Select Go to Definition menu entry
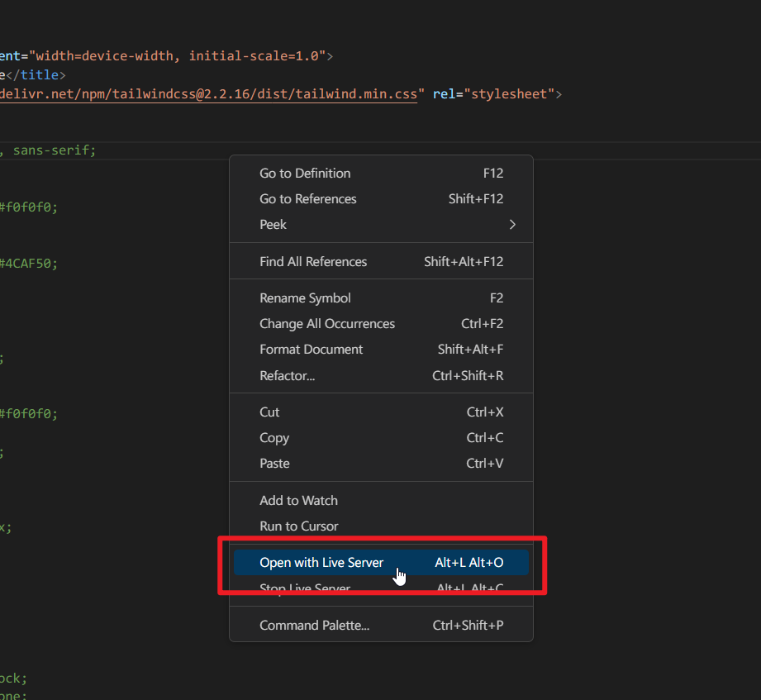 coord(305,174)
